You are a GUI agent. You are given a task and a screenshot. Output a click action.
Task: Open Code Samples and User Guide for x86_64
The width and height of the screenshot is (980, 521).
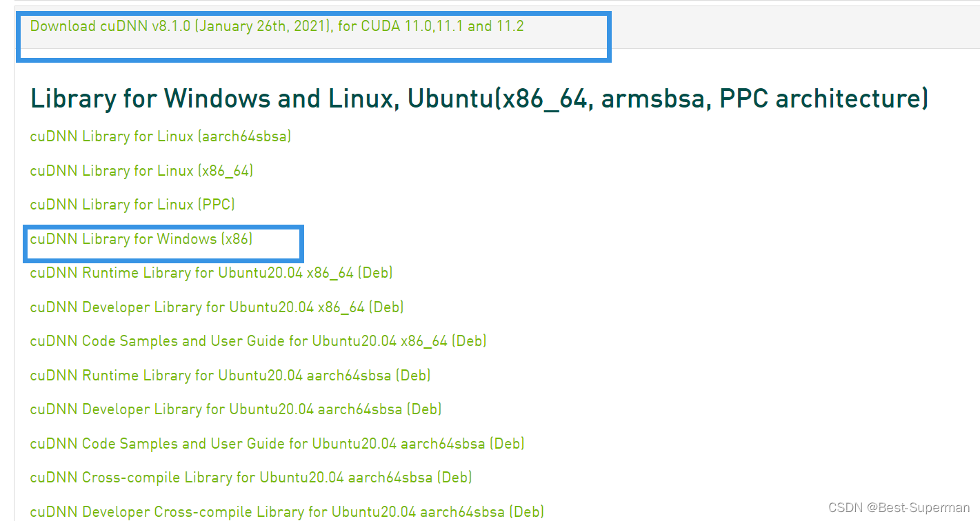[257, 341]
